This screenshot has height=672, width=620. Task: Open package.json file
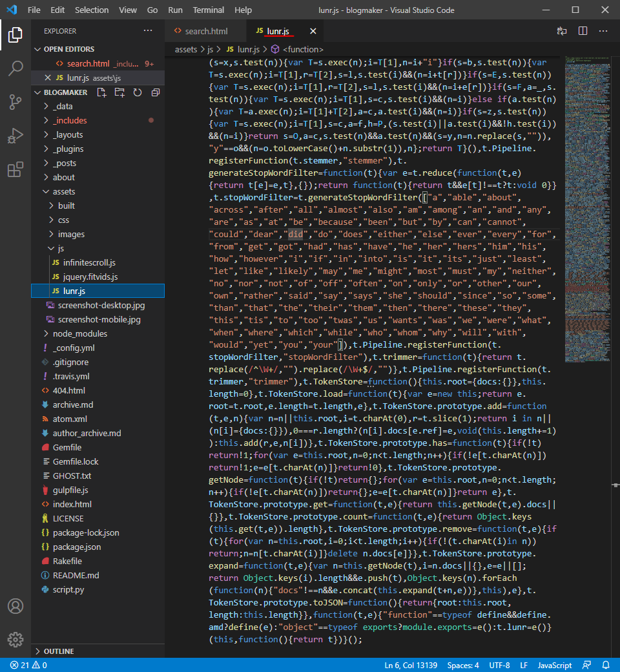click(98, 547)
